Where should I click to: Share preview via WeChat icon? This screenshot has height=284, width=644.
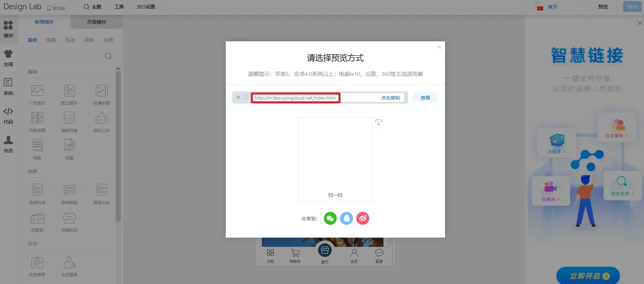(x=330, y=218)
